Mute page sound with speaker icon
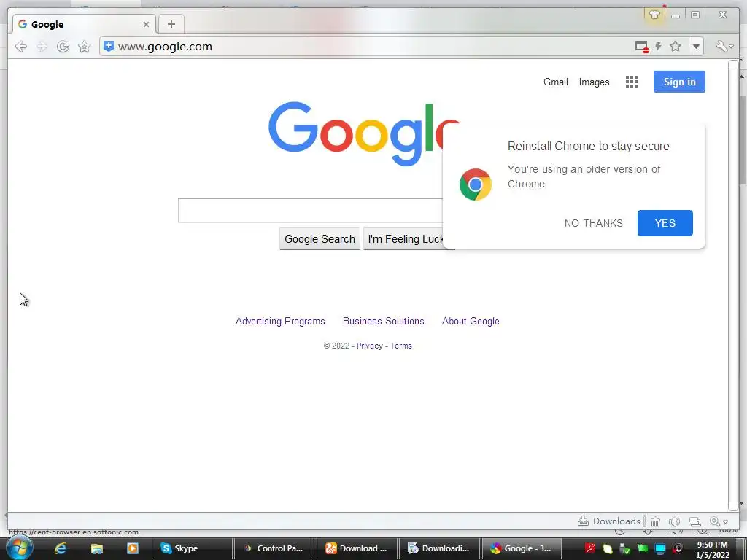 tap(674, 521)
